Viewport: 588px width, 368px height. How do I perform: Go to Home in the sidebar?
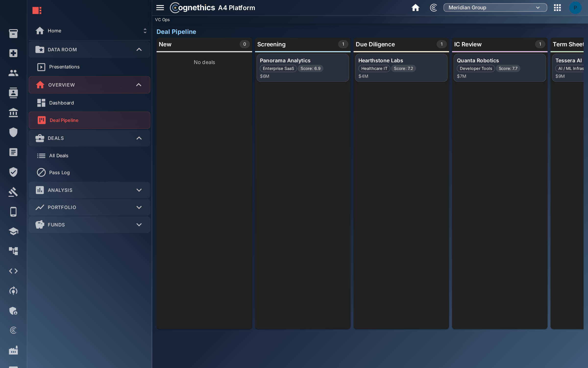pyautogui.click(x=89, y=31)
